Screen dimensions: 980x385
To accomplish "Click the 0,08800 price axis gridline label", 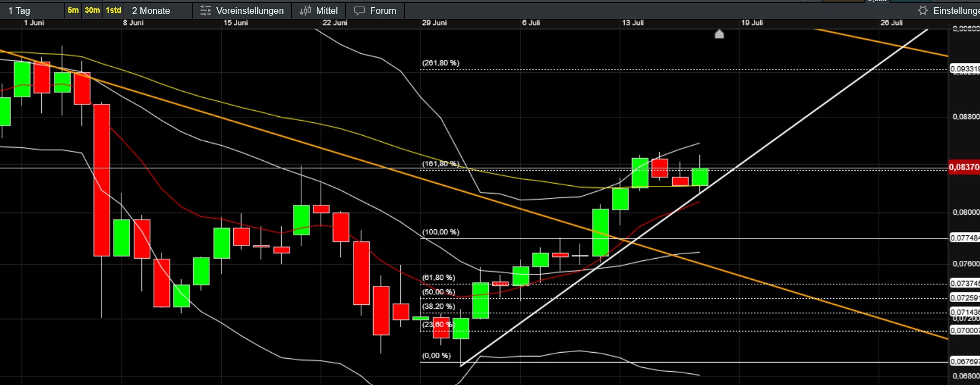I will coord(966,117).
